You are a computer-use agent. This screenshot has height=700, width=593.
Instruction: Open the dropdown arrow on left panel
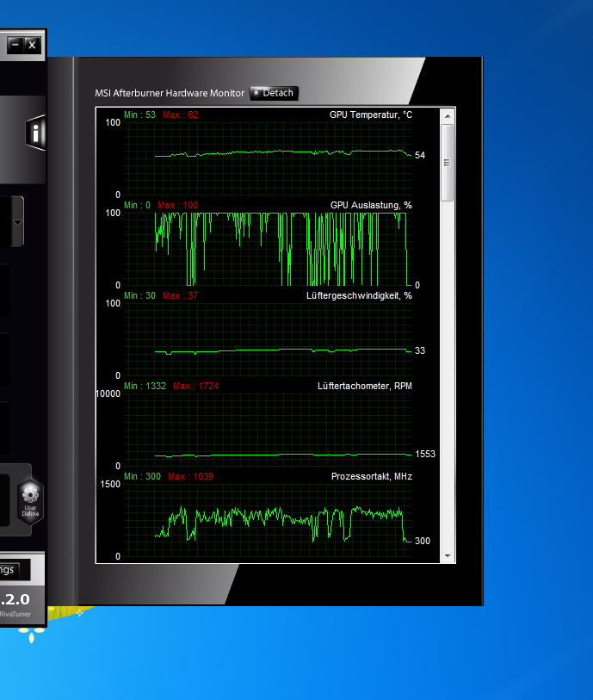[17, 222]
